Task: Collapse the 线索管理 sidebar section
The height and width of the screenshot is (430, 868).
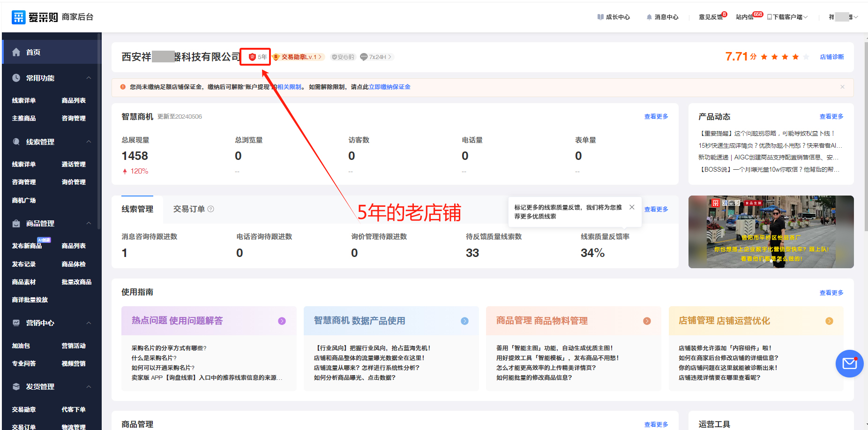Action: [x=89, y=142]
